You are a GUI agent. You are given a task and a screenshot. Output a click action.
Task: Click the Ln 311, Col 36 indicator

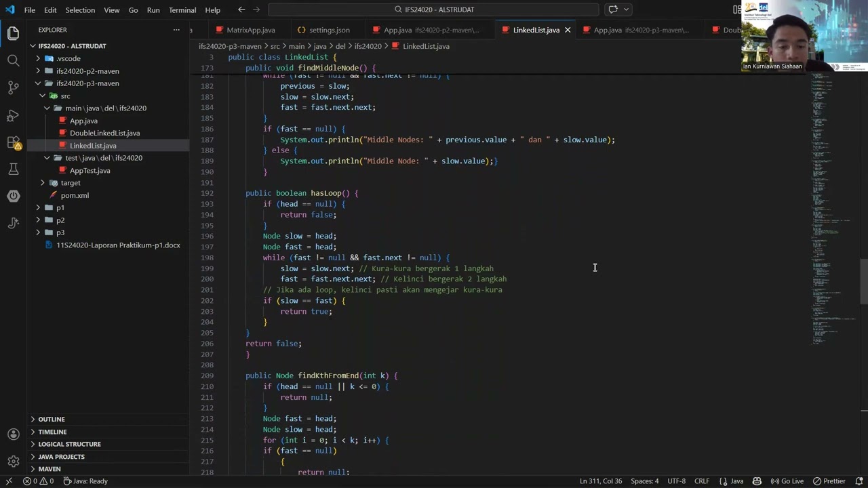tap(601, 481)
